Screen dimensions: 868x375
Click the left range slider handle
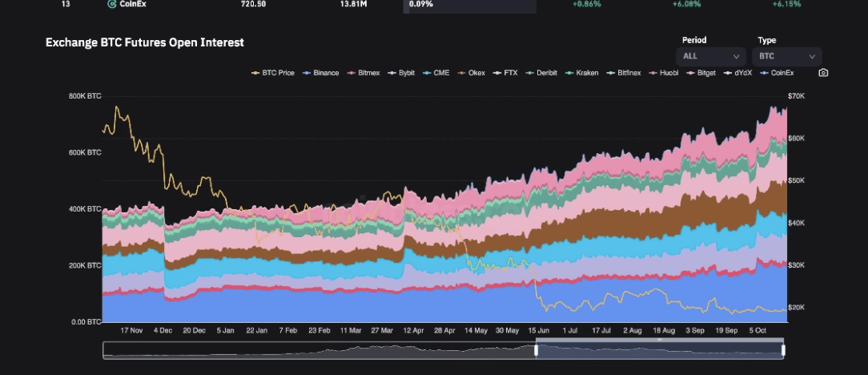(536, 350)
